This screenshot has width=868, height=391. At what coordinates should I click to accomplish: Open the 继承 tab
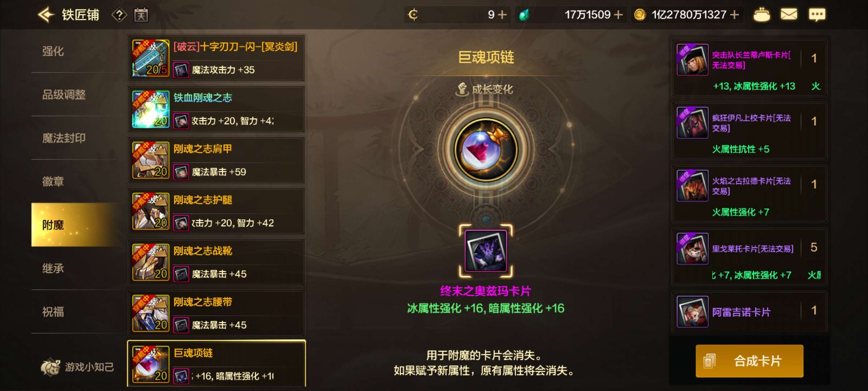(x=53, y=268)
